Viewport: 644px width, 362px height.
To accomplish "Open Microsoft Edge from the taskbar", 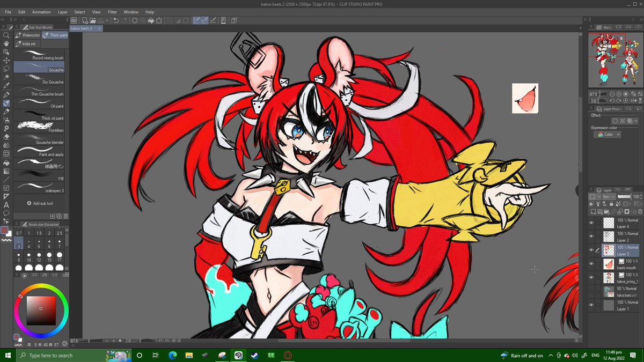I will (x=172, y=355).
